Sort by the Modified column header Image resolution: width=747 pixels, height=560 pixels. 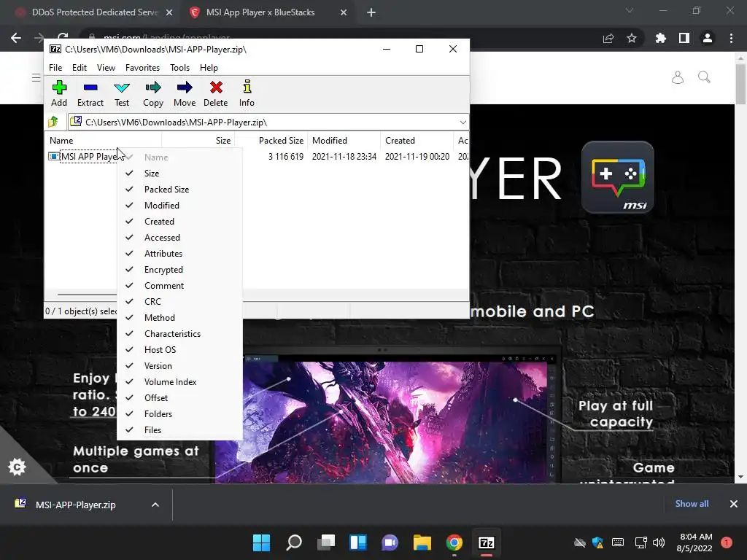pyautogui.click(x=344, y=141)
